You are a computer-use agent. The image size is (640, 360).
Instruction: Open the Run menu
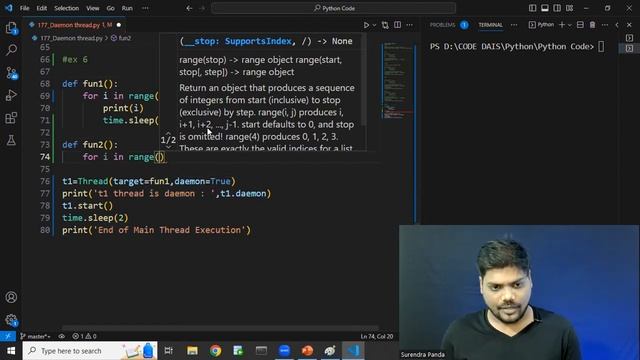127,8
